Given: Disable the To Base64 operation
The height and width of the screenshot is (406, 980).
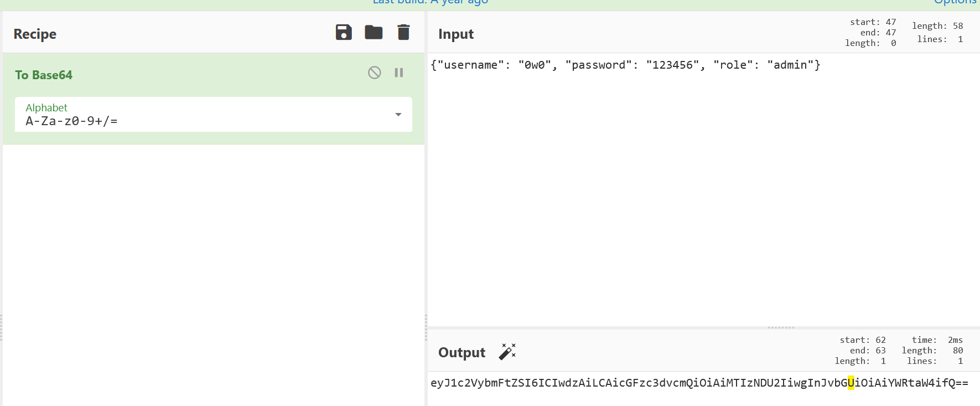Looking at the screenshot, I should (x=375, y=73).
